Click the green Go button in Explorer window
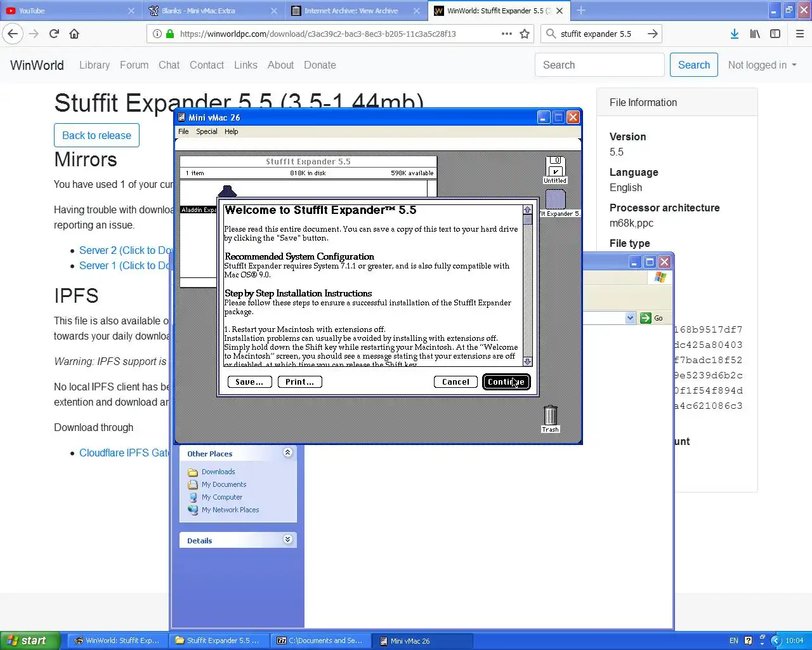Viewport: 812px width, 650px height. [x=652, y=318]
